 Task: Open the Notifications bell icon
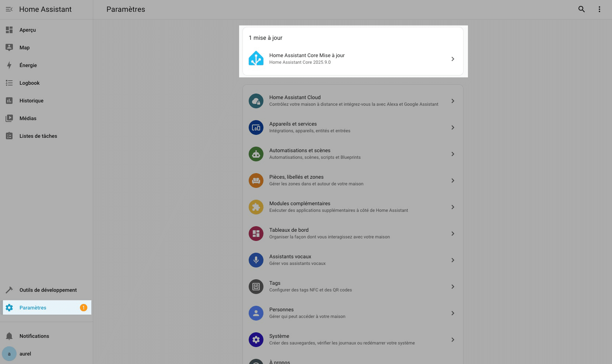click(9, 336)
